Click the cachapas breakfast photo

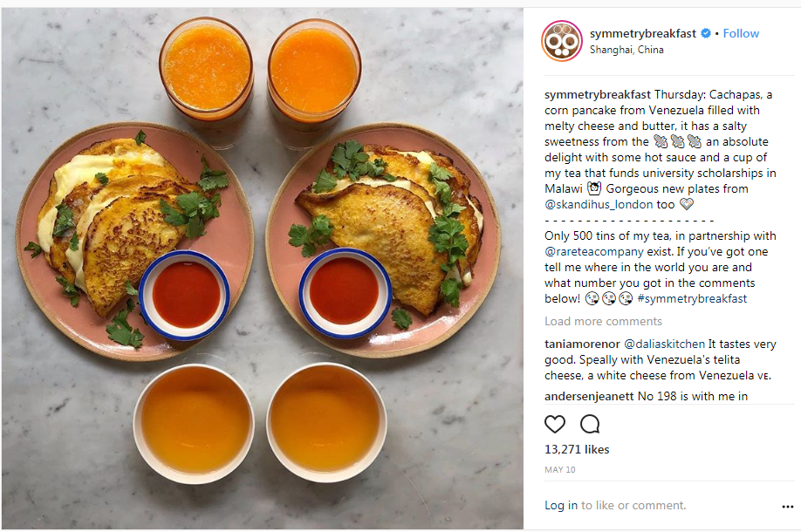coord(262,268)
